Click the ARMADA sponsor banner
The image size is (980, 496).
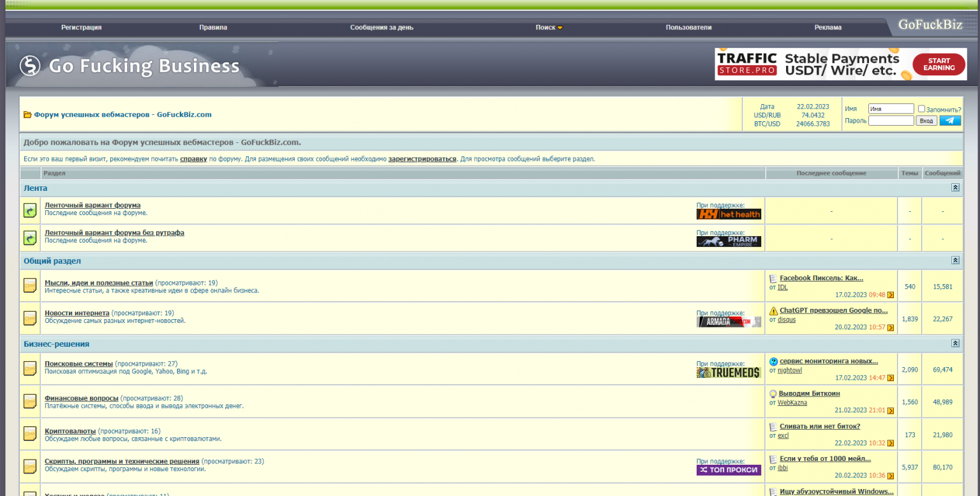pos(729,322)
